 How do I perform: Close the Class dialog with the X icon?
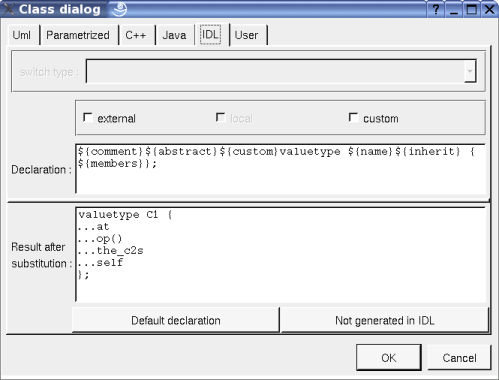tap(489, 9)
